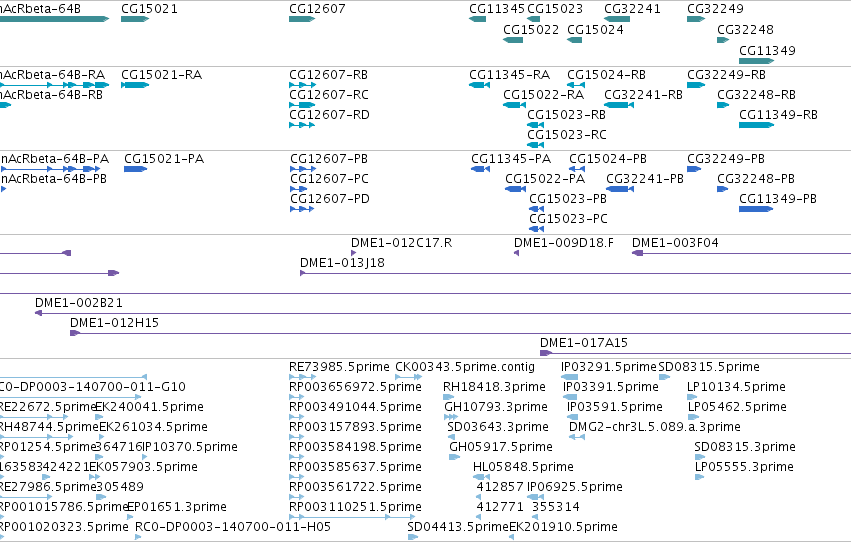Viewport: 851px width, 542px height.
Task: Click BAC clone DME1-013J18
Action: 575,273
